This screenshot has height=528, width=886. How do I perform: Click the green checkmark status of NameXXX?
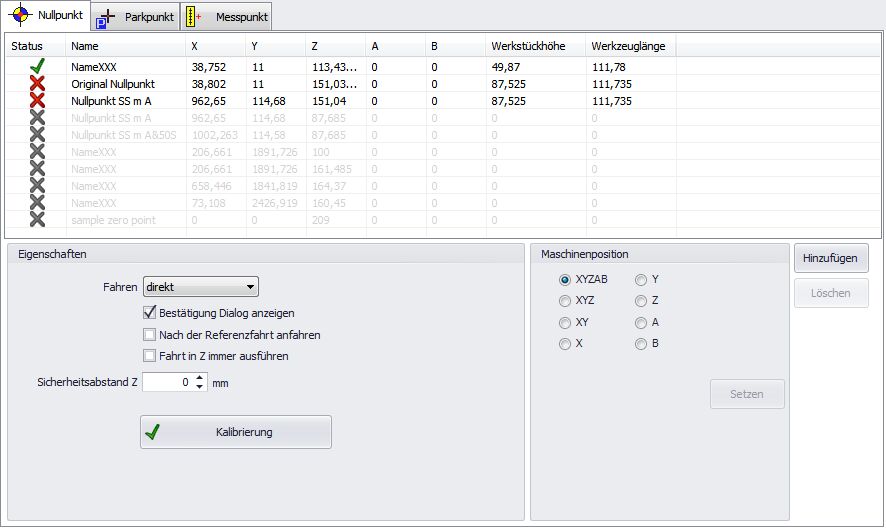coord(37,67)
